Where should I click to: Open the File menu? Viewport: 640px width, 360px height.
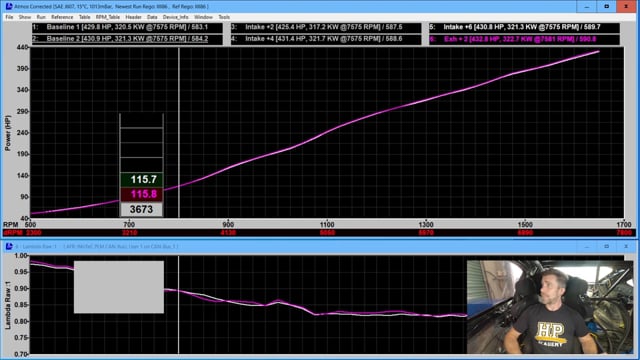click(9, 17)
